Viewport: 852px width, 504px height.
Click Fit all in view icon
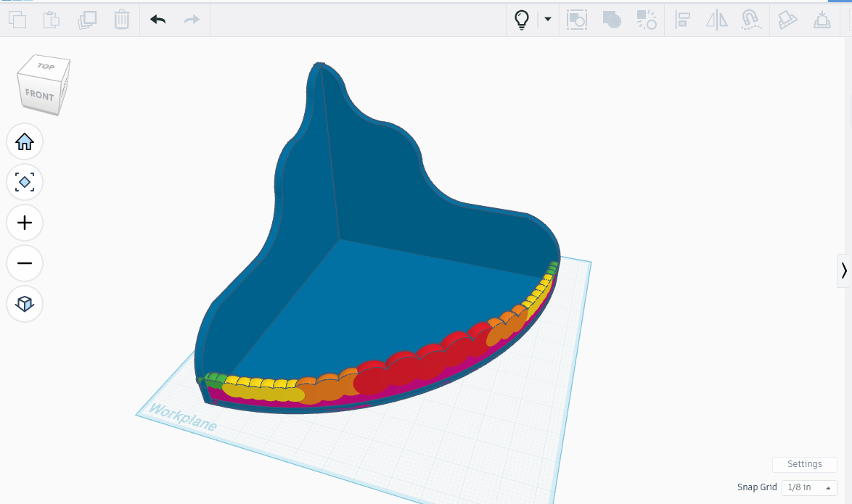pos(25,182)
